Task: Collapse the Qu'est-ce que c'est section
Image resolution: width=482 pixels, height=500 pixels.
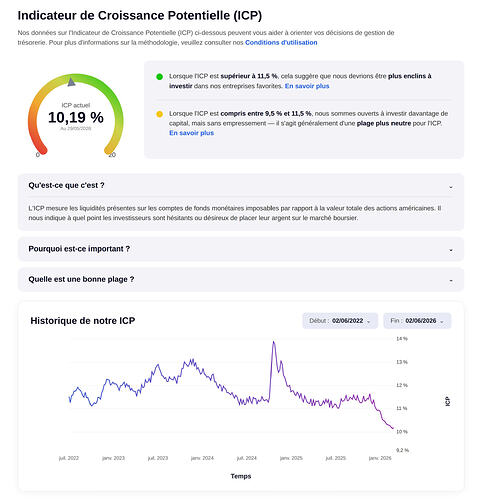Action: pos(241,185)
